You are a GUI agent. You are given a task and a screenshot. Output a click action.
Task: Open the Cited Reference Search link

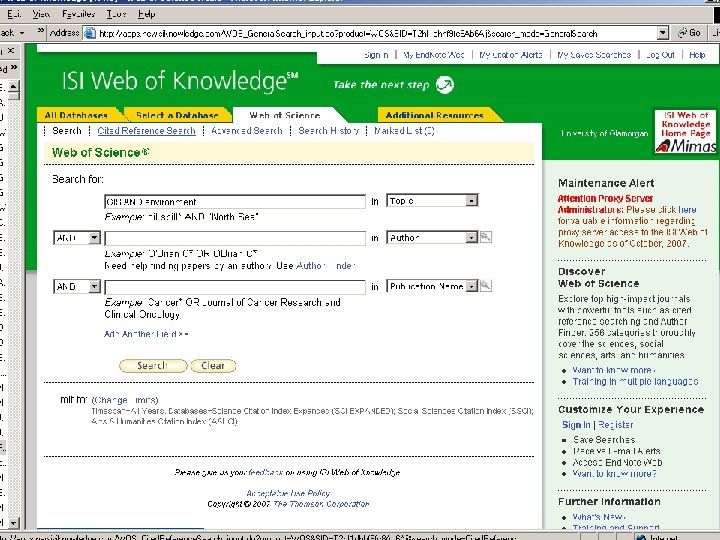tap(146, 131)
